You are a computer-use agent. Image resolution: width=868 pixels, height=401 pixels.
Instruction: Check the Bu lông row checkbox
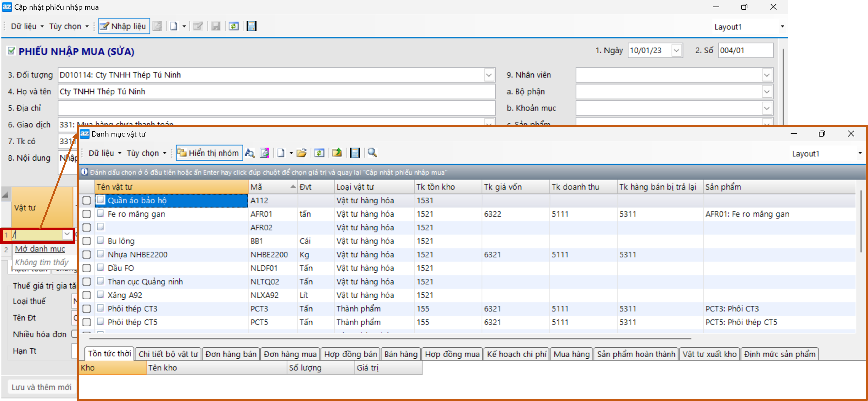pyautogui.click(x=87, y=241)
